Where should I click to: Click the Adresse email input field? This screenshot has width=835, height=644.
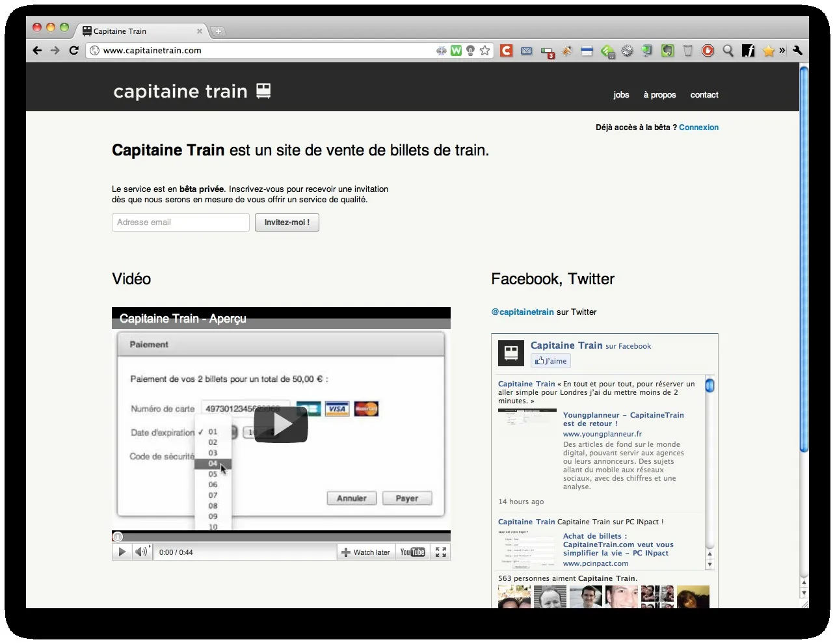(181, 222)
